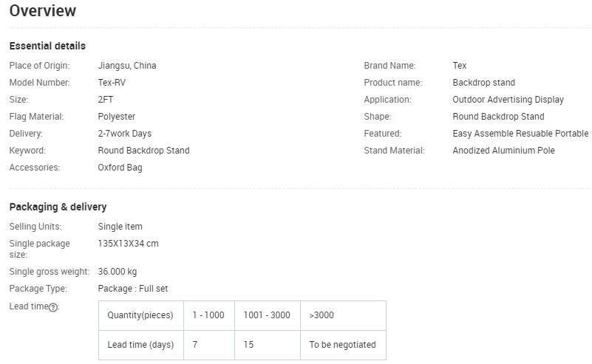592x364 pixels.
Task: Click the To be negotiated cell
Action: pos(343,345)
